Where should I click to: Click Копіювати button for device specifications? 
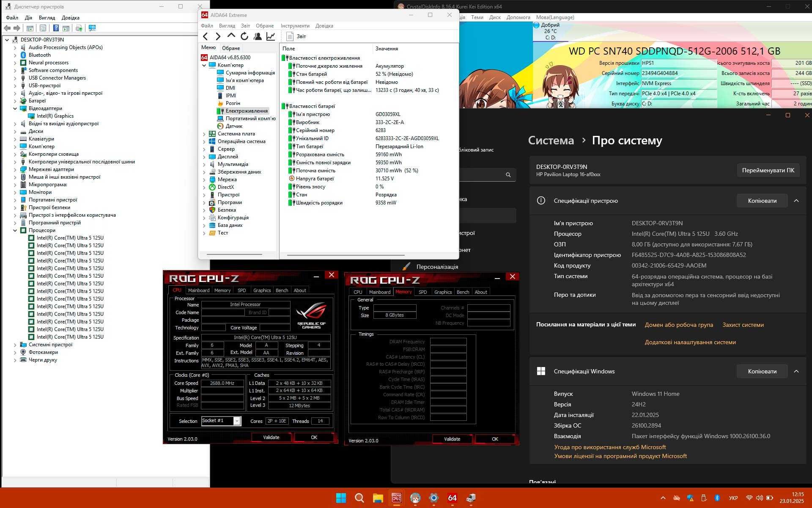tap(762, 201)
